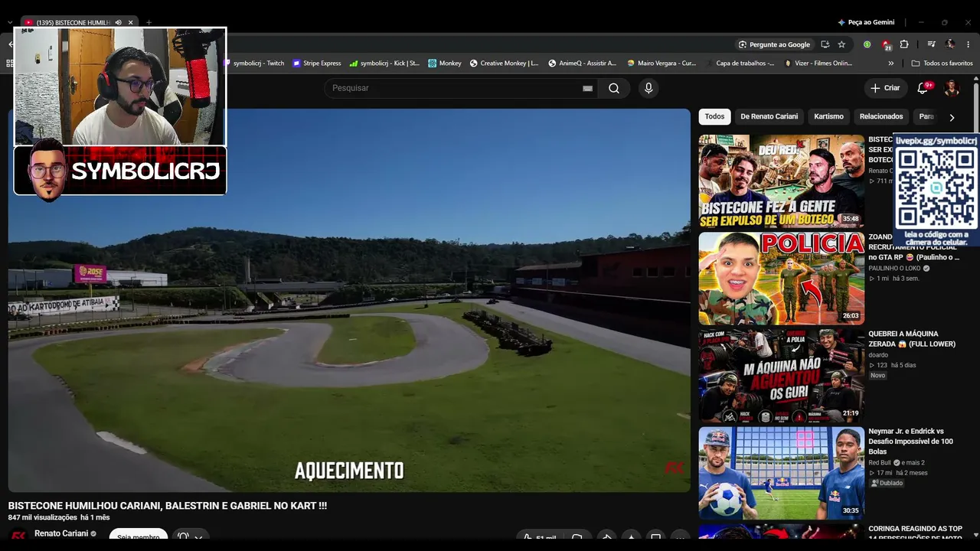The image size is (980, 551).
Task: Click the green extension icon in toolbar
Action: click(x=867, y=44)
